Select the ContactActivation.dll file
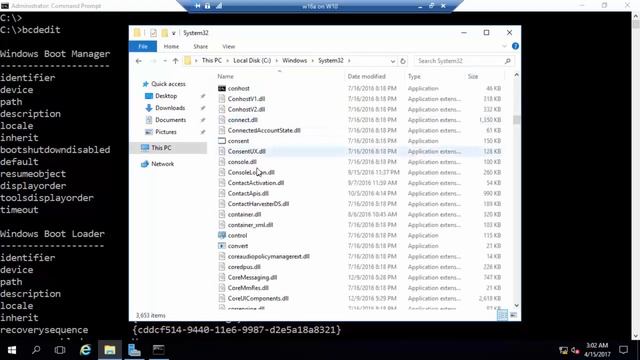 point(256,183)
